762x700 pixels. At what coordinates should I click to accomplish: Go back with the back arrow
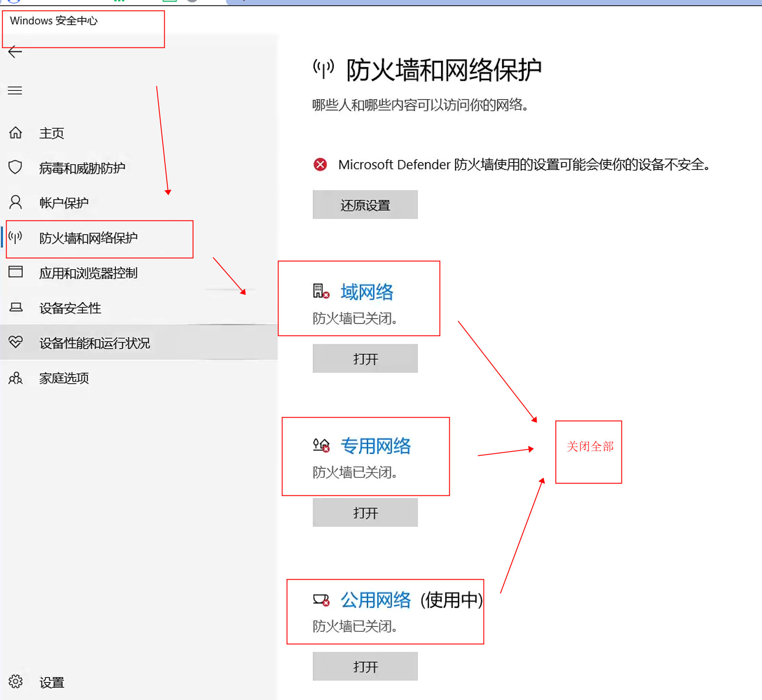[x=15, y=52]
